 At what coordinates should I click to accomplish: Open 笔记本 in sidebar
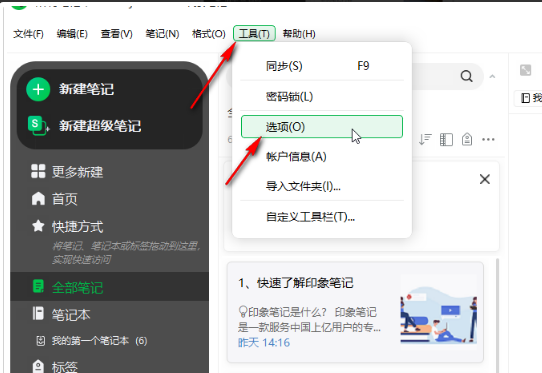point(71,315)
